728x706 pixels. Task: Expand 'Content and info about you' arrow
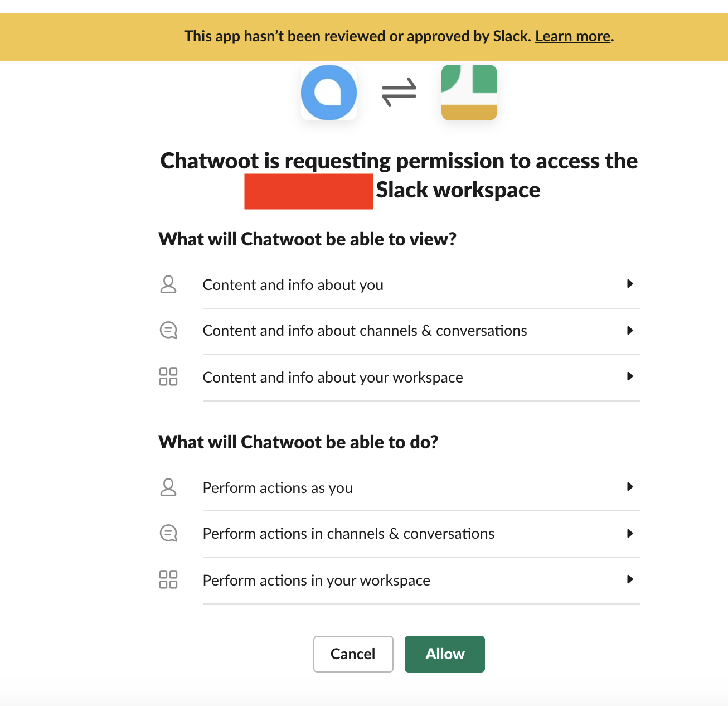630,284
